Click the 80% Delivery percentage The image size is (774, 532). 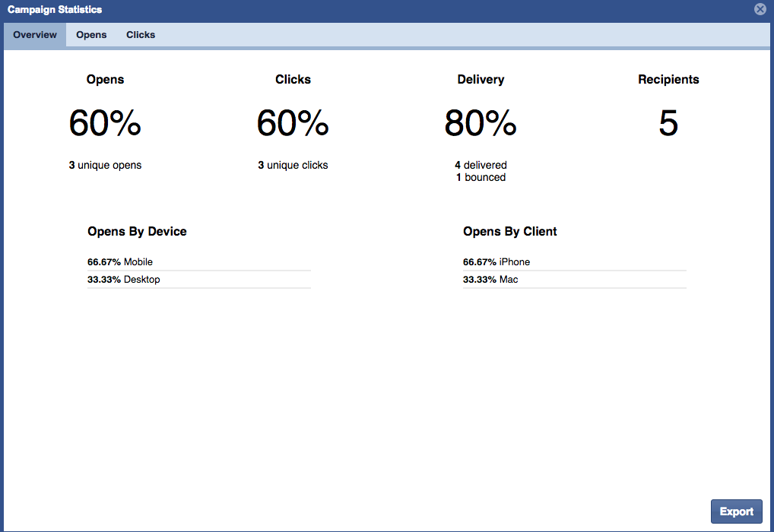[481, 123]
